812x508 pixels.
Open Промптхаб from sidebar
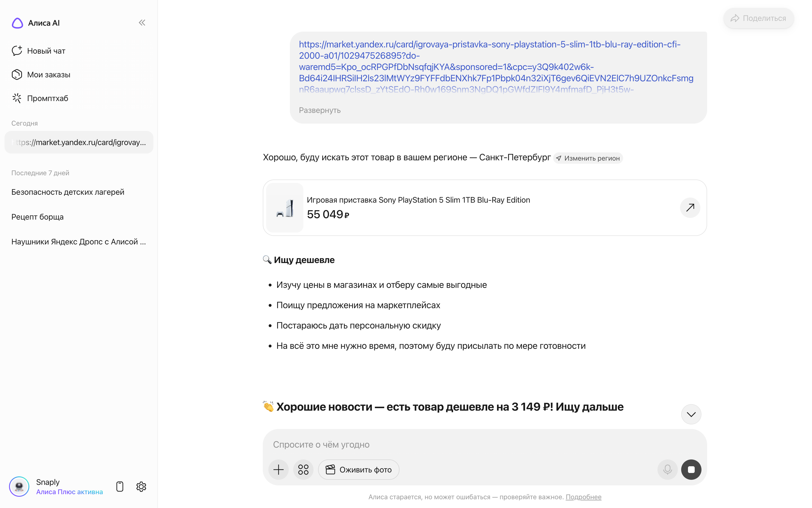40,98
